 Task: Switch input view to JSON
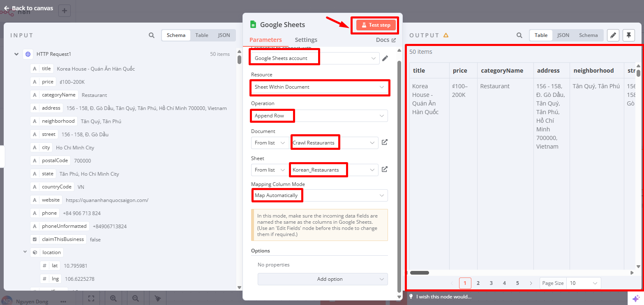click(224, 35)
